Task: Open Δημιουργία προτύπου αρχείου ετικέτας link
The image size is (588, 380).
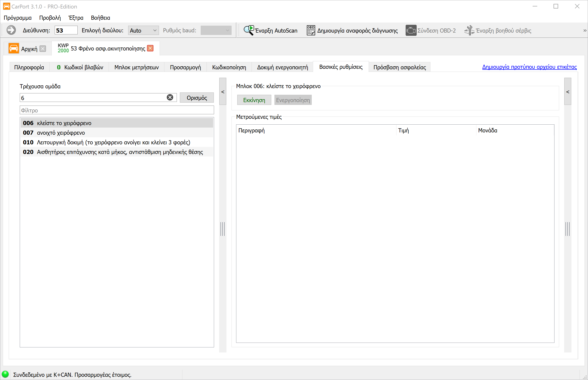Action: coord(529,67)
